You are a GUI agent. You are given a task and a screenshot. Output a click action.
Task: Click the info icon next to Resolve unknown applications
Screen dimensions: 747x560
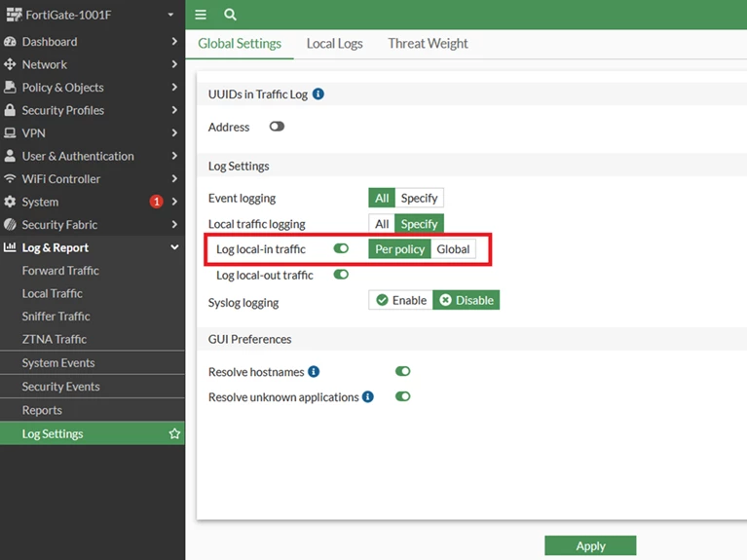click(368, 396)
